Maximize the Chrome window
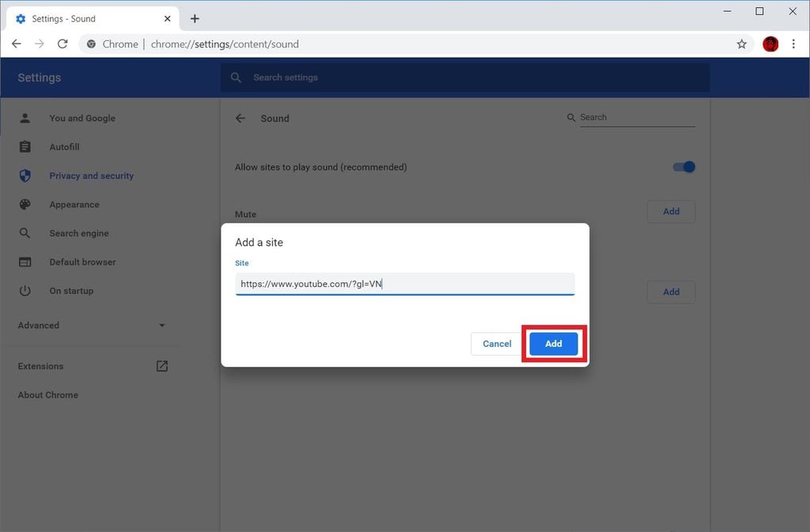The height and width of the screenshot is (532, 810). tap(759, 11)
